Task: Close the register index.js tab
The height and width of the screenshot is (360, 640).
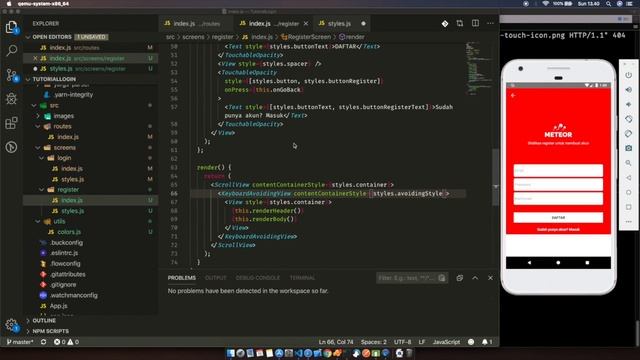Action: tap(306, 24)
